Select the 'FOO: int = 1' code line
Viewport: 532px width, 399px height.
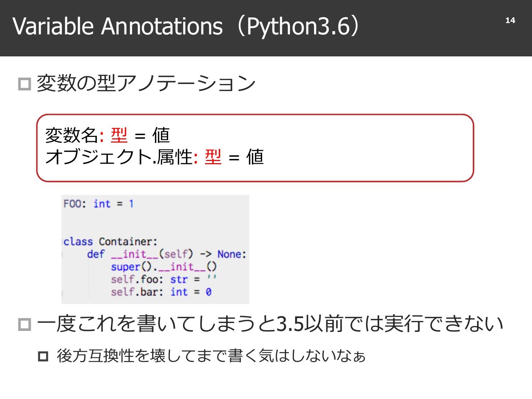(99, 204)
